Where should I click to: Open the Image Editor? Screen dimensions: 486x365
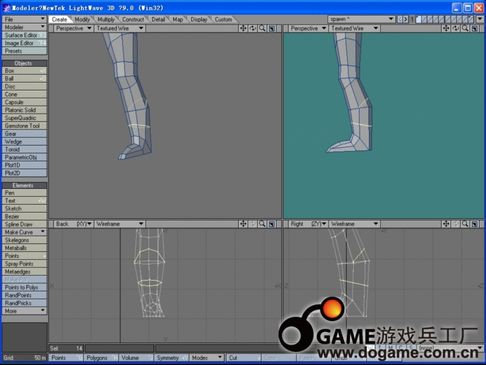[x=24, y=43]
